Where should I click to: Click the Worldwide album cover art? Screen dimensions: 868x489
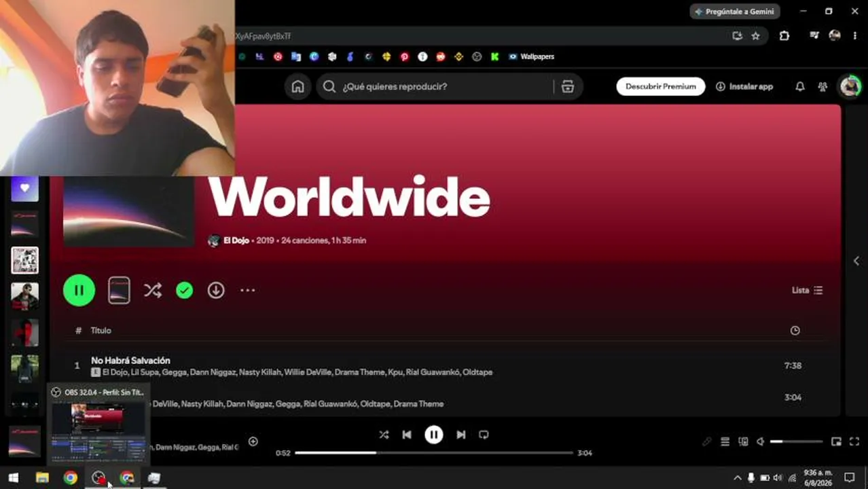129,212
